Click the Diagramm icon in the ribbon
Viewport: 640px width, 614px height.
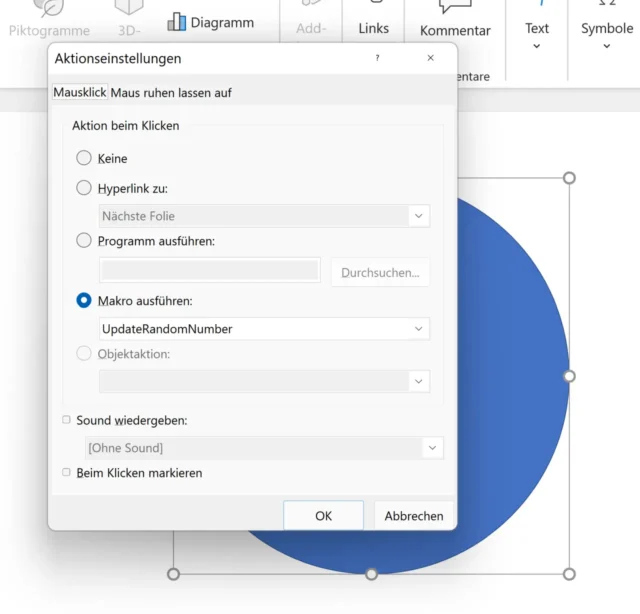point(177,22)
